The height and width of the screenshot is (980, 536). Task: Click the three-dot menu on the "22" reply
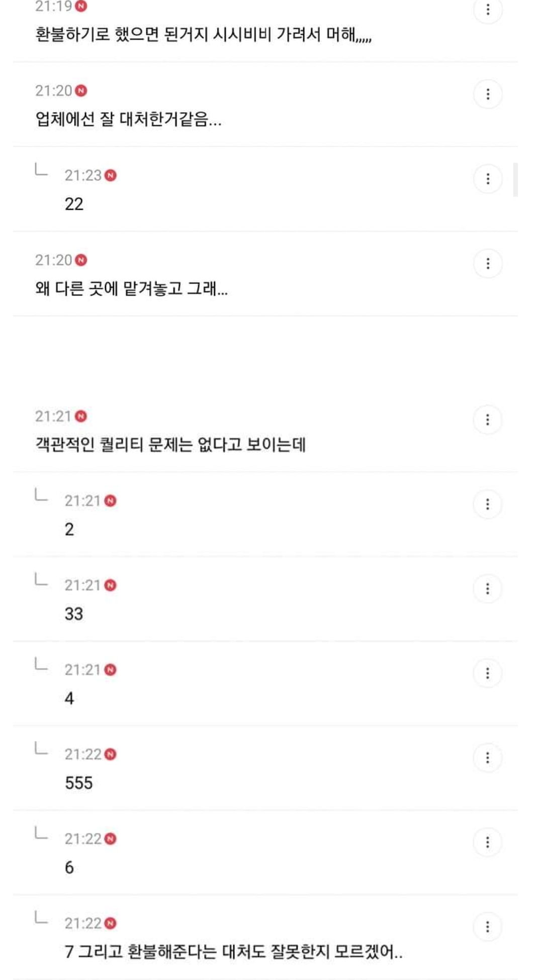(x=487, y=179)
